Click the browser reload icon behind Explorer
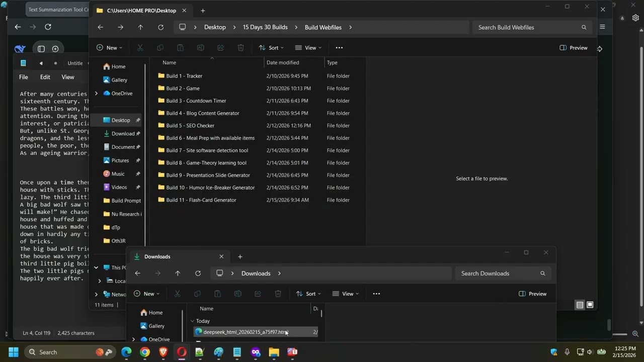 point(48,27)
